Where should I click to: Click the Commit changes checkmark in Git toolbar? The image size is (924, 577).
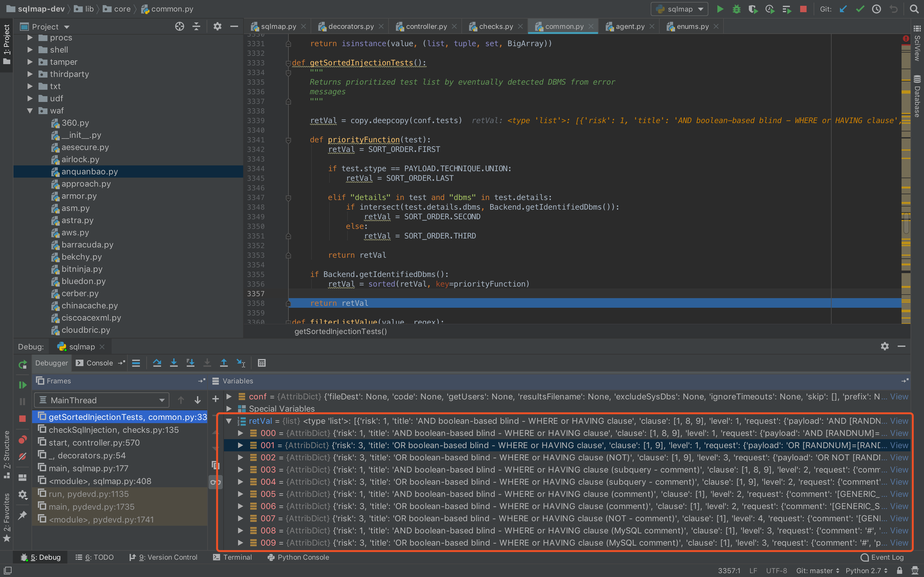click(x=860, y=9)
